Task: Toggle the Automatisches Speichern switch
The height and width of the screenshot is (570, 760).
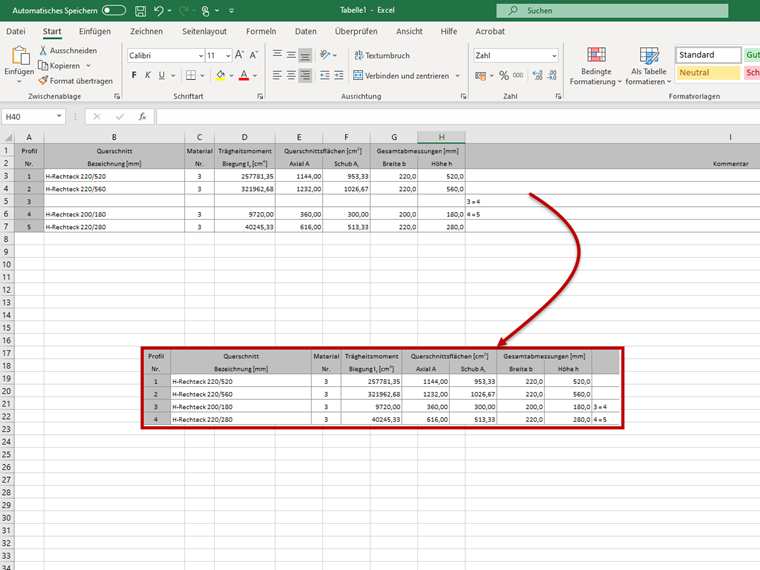Action: tap(114, 10)
